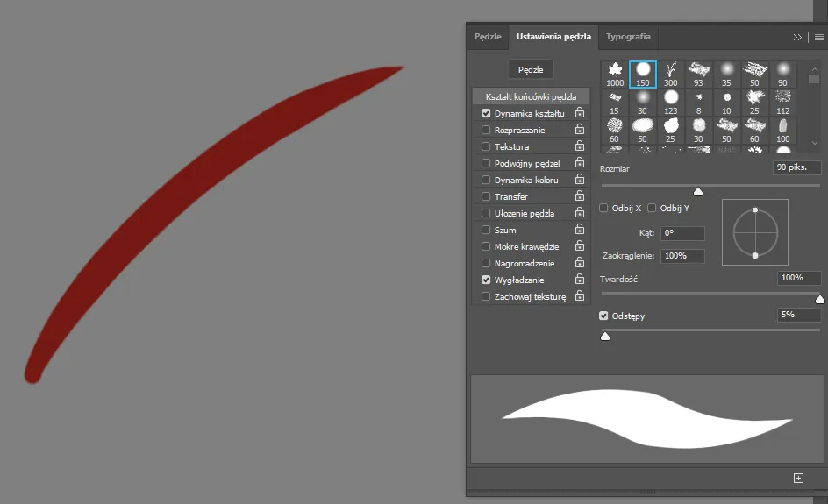The width and height of the screenshot is (828, 504).
Task: Disable the Wygładzanie checkbox
Action: pos(486,280)
